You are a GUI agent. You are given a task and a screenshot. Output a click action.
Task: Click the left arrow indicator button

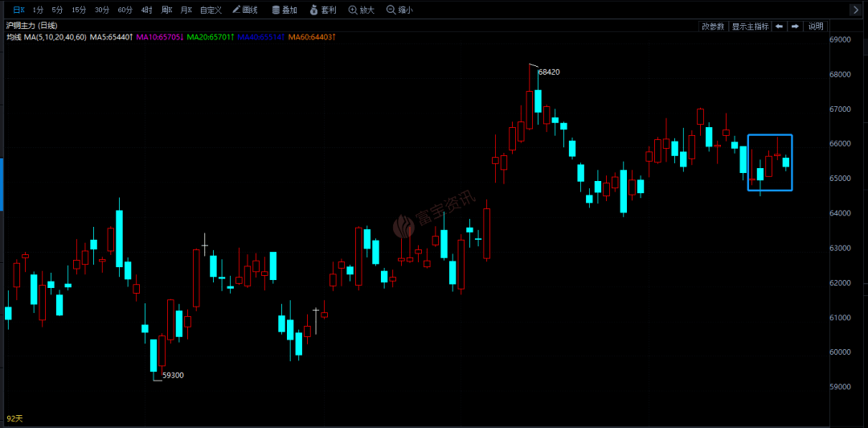tap(779, 26)
